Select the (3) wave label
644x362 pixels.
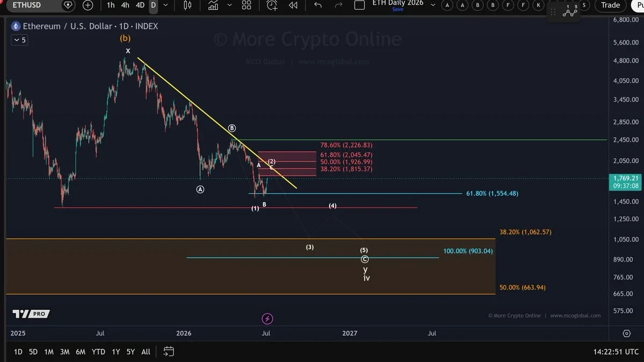tap(310, 247)
